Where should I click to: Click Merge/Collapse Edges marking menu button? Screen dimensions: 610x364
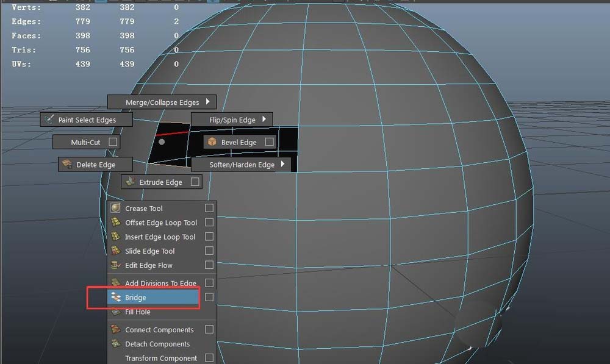(162, 102)
